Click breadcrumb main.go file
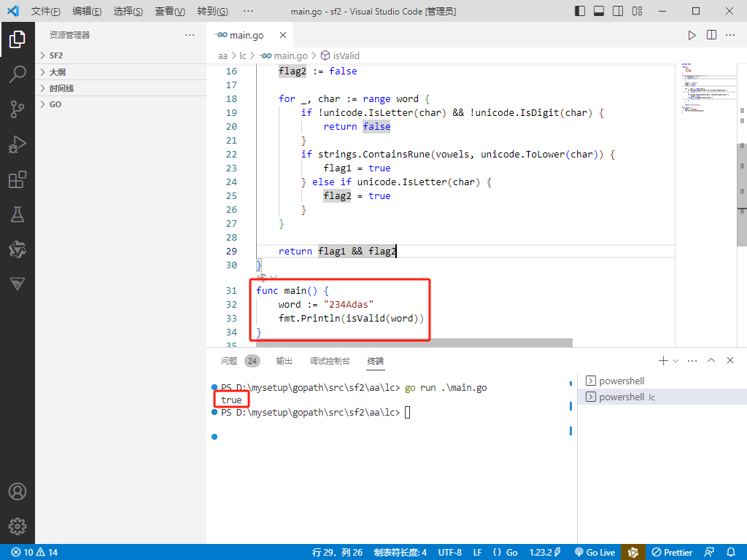 pyautogui.click(x=285, y=55)
